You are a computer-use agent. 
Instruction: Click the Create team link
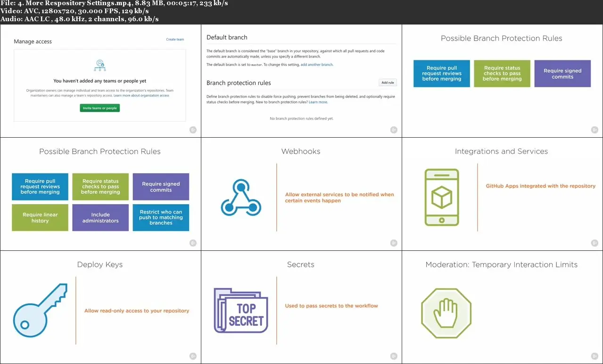click(x=175, y=40)
